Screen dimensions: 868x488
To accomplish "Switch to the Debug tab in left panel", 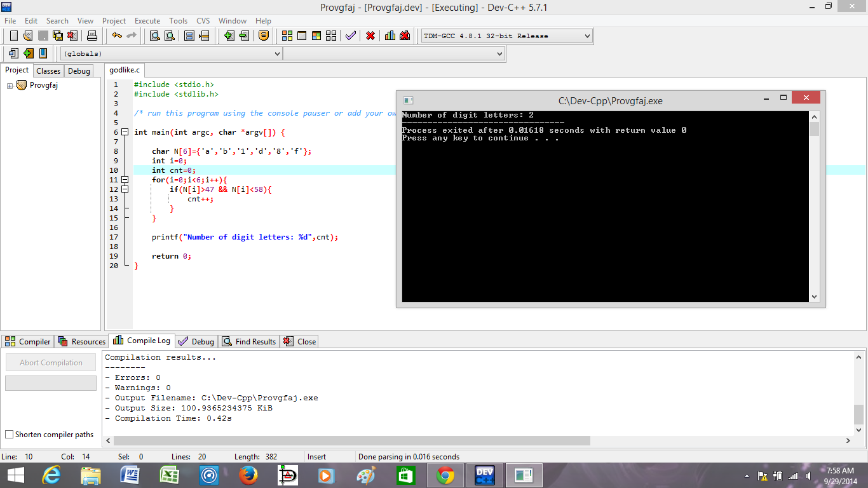I will click(79, 71).
